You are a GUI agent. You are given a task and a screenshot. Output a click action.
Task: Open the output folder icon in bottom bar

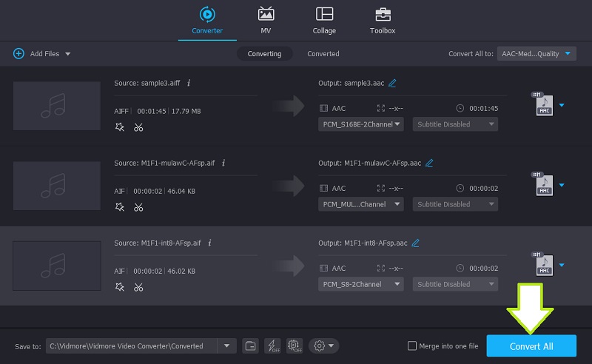pos(250,346)
